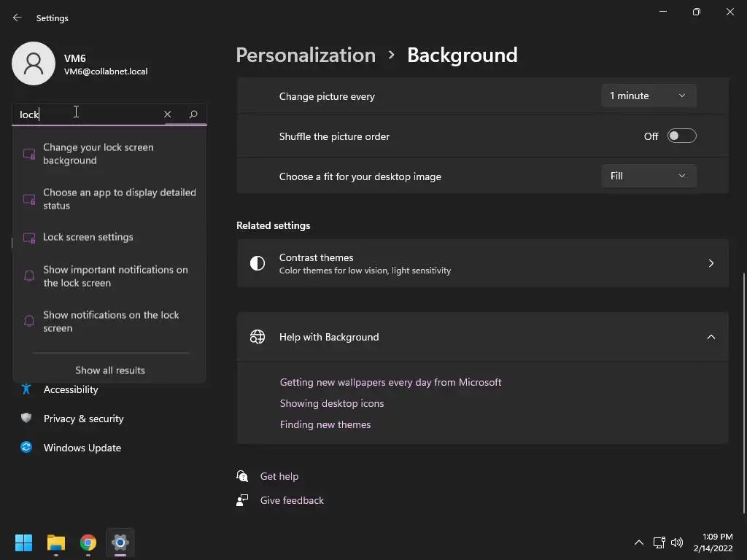Click the volume icon in system tray

pos(677,542)
